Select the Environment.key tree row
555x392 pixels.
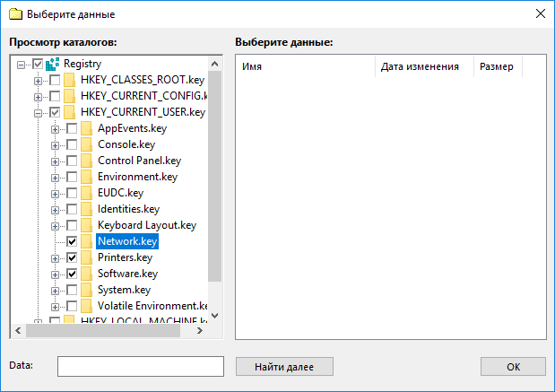point(138,177)
